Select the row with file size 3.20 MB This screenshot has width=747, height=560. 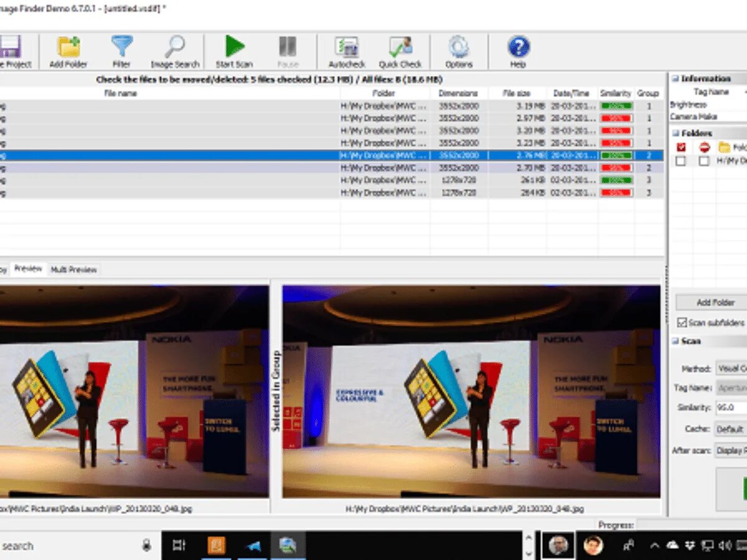point(332,131)
